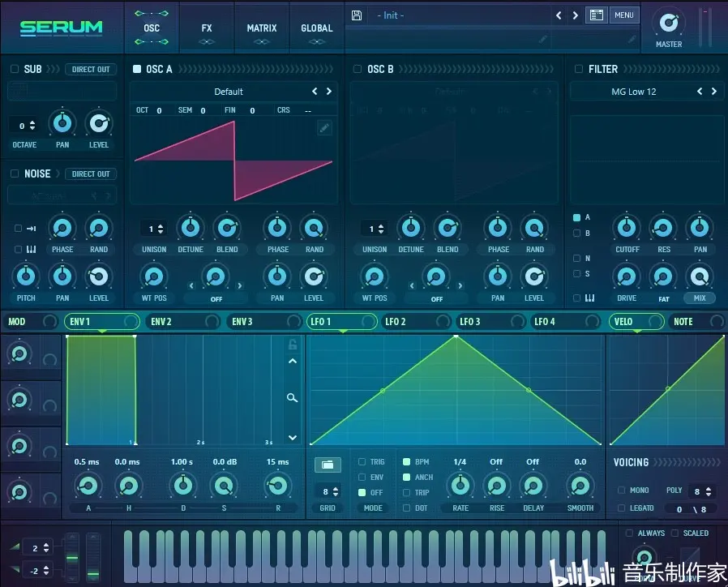728x587 pixels.
Task: Go to the previous preset arrow
Action: click(x=559, y=15)
